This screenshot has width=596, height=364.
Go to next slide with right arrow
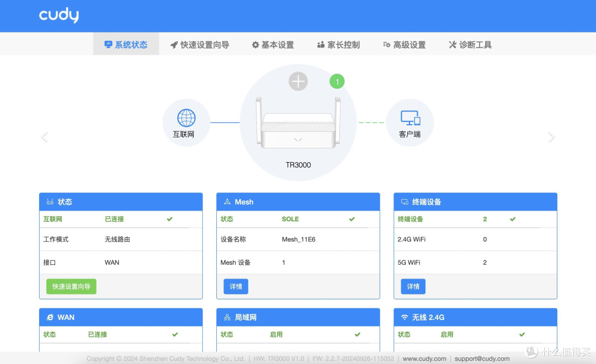point(551,137)
